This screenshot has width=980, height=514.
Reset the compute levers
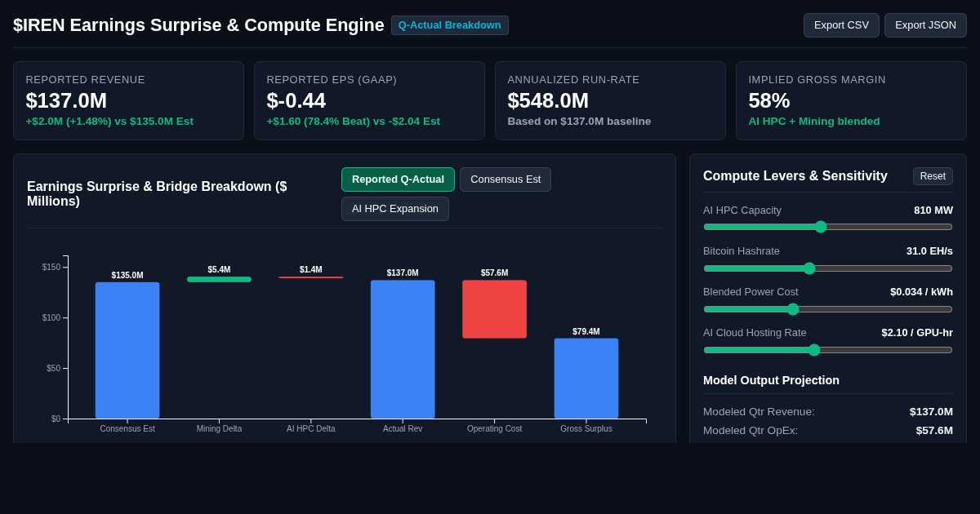[x=933, y=176]
